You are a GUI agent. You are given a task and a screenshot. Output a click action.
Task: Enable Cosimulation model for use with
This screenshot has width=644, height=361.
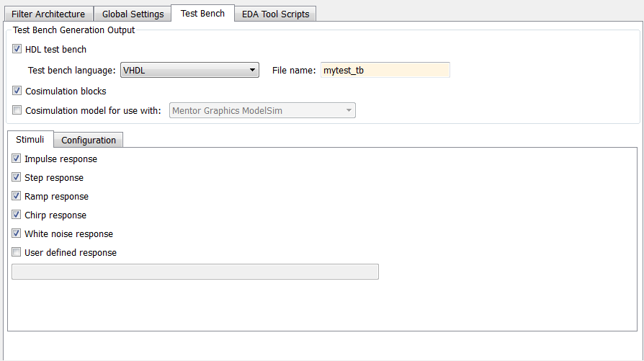coord(17,111)
